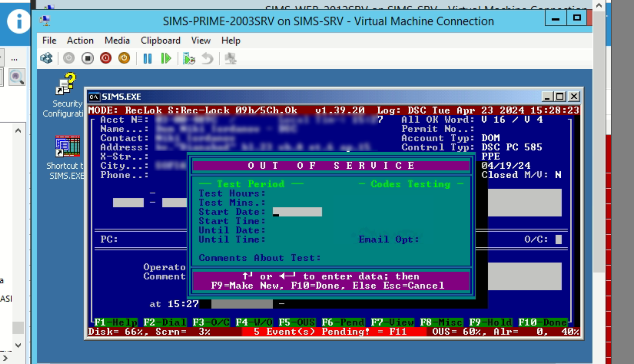The height and width of the screenshot is (364, 634).
Task: Click the Until Time label
Action: (232, 239)
